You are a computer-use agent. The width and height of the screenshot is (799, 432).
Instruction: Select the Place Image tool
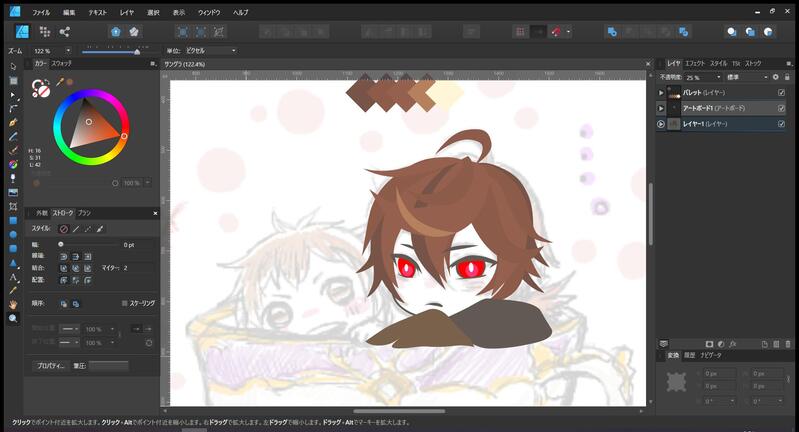pos(13,192)
